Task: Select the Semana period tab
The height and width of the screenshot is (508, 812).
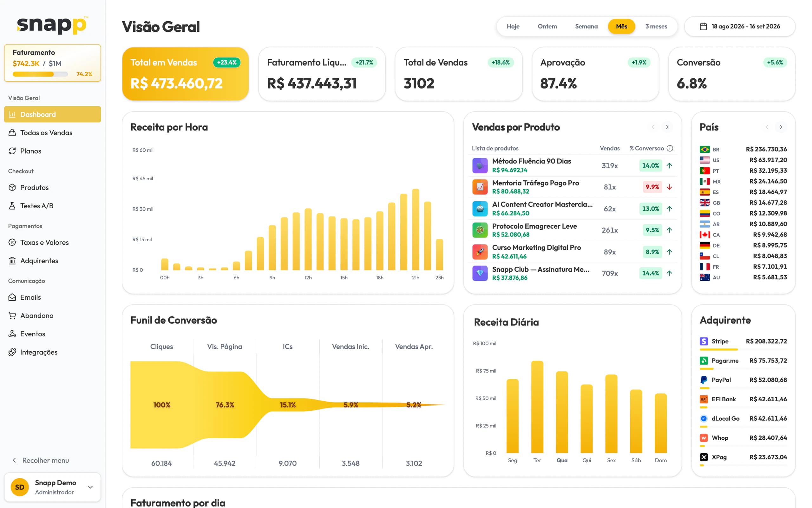Action: [586, 26]
